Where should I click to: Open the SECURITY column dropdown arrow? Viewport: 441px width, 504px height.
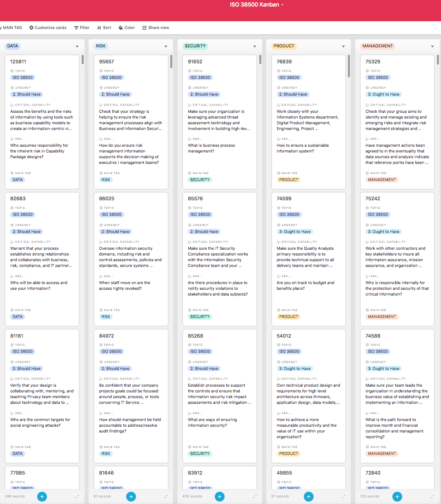[255, 47]
